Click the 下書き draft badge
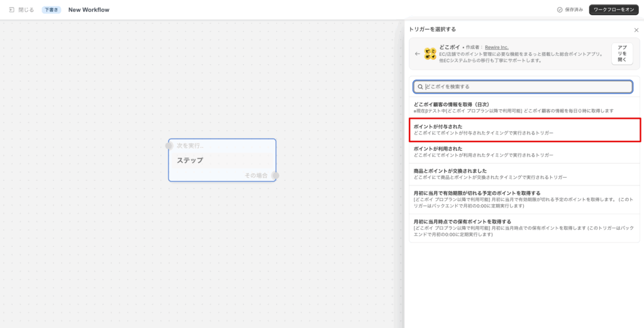 (x=52, y=9)
